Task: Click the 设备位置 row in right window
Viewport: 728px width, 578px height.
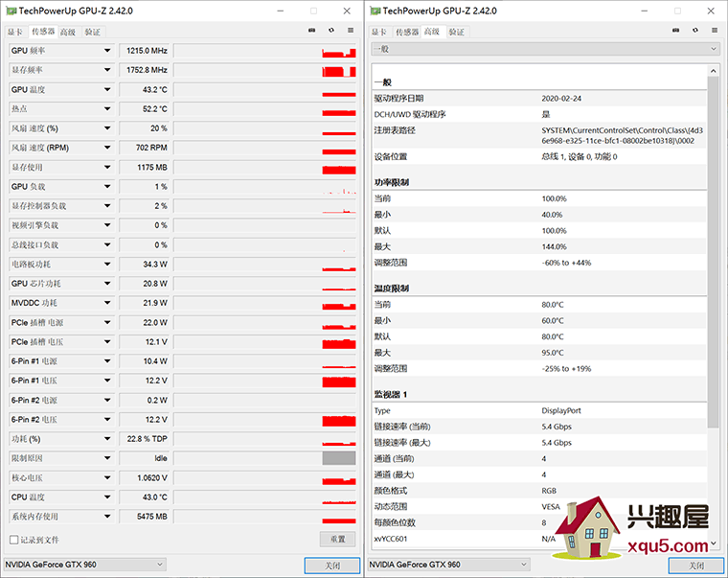Action: 540,156
